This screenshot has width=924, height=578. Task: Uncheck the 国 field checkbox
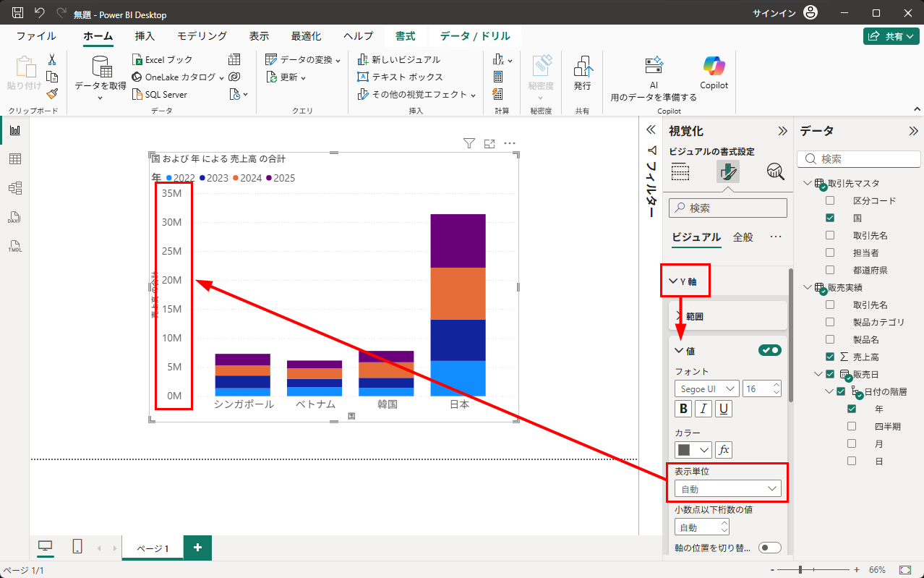(x=830, y=218)
